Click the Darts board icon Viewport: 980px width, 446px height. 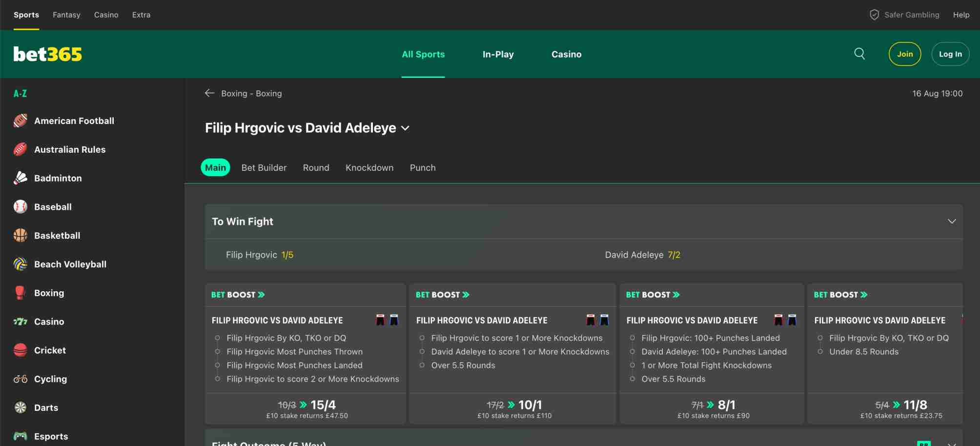(20, 407)
